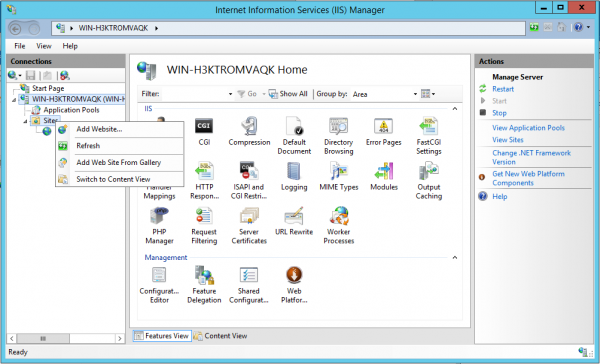Image resolution: width=600 pixels, height=364 pixels.
Task: Open the CGI feature icon
Action: pyautogui.click(x=204, y=131)
